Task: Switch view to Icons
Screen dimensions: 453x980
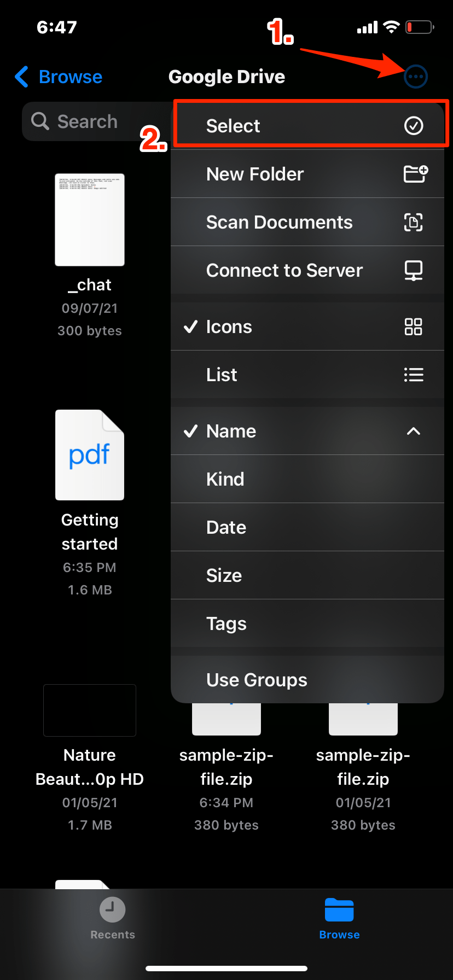Action: [x=307, y=327]
